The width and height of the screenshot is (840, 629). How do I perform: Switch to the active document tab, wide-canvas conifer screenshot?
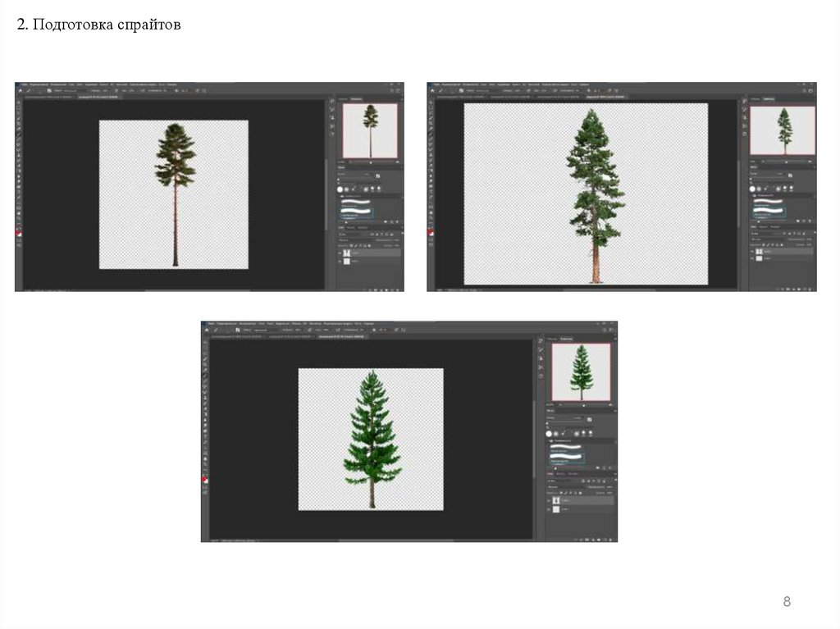605,98
